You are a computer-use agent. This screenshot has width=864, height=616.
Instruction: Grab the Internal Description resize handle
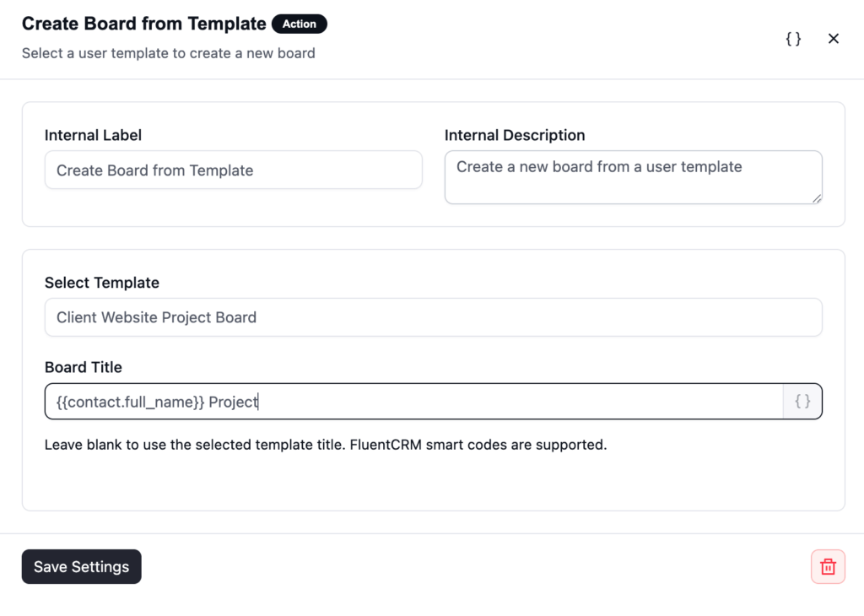point(817,198)
